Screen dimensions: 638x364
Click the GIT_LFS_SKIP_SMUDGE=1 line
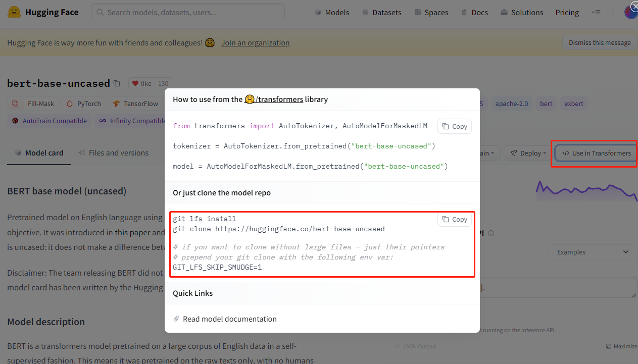click(x=217, y=268)
